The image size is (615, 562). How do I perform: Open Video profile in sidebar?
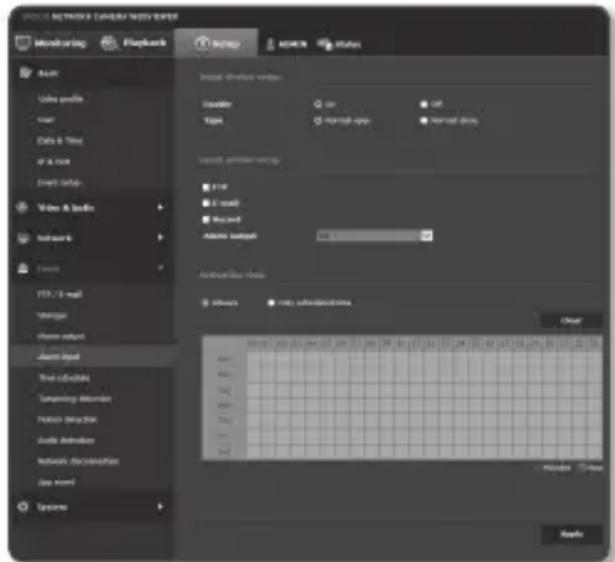click(60, 99)
